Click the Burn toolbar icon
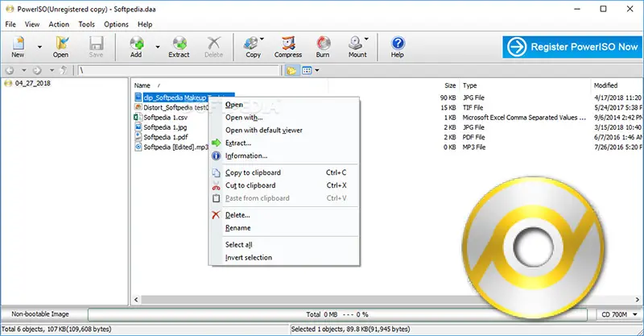The height and width of the screenshot is (336, 644). coord(323,47)
